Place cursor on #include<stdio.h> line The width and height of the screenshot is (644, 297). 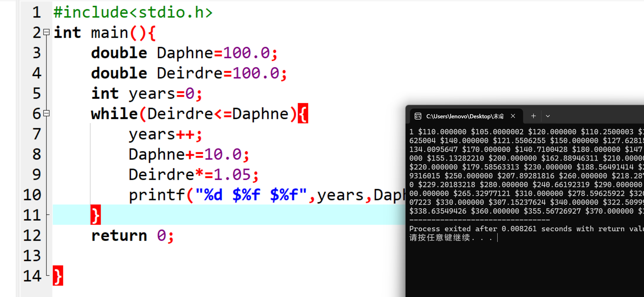coord(133,12)
